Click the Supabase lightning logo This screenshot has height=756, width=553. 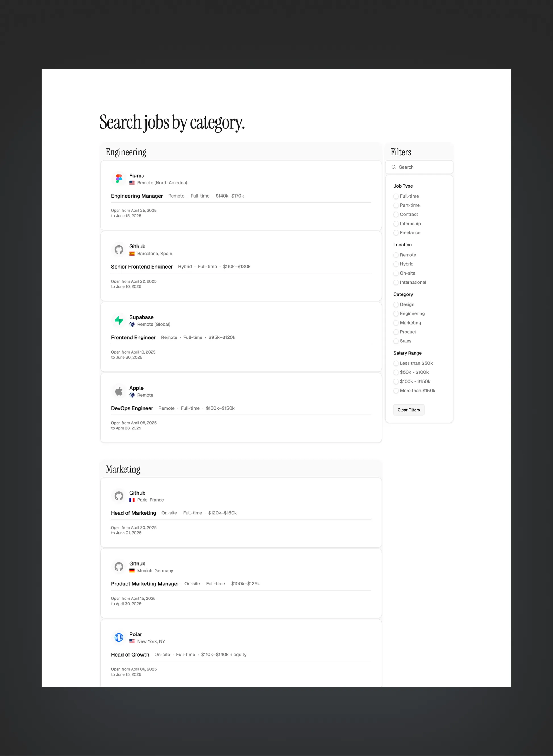coord(118,320)
